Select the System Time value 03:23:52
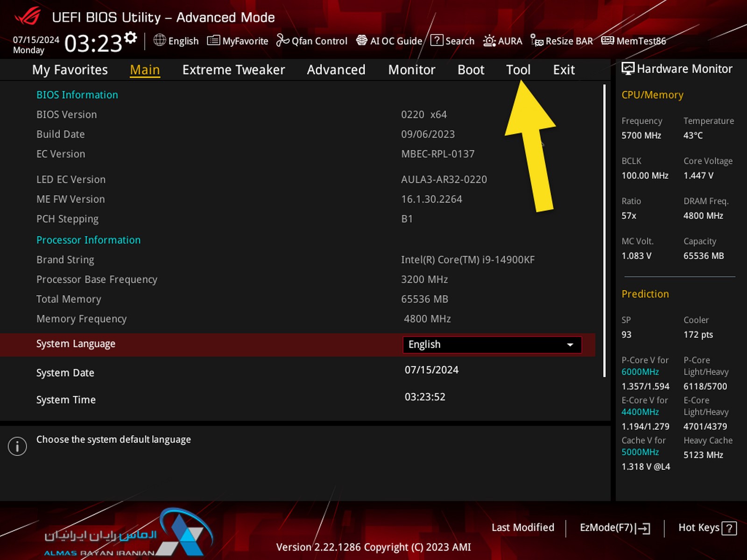The image size is (747, 560). click(425, 397)
